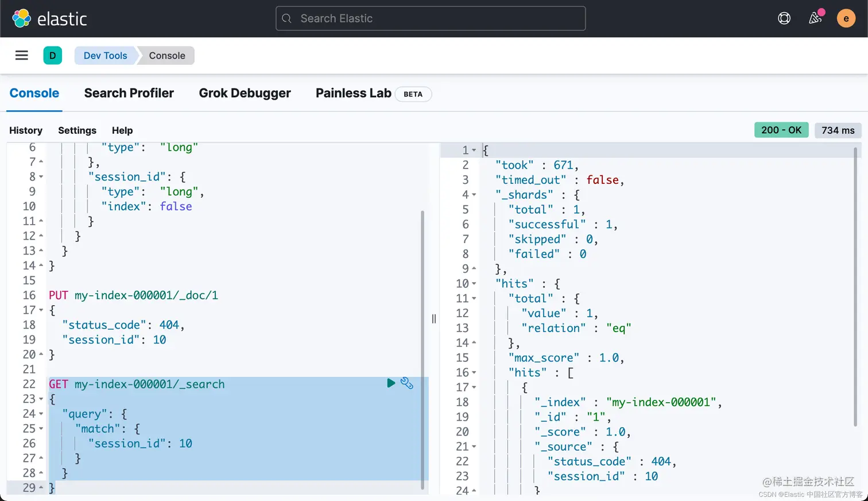Image resolution: width=868 pixels, height=501 pixels.
Task: Click the Console breadcrumb
Action: click(x=167, y=56)
